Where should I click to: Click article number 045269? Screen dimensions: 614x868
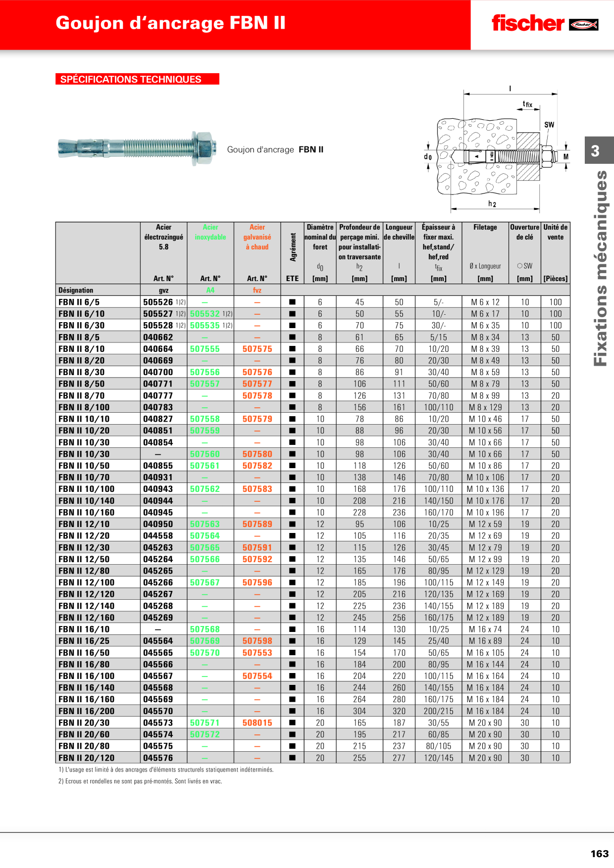point(158,618)
